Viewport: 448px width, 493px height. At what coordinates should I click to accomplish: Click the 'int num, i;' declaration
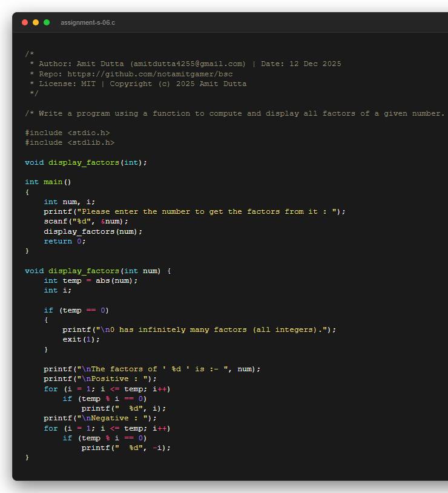coord(69,202)
